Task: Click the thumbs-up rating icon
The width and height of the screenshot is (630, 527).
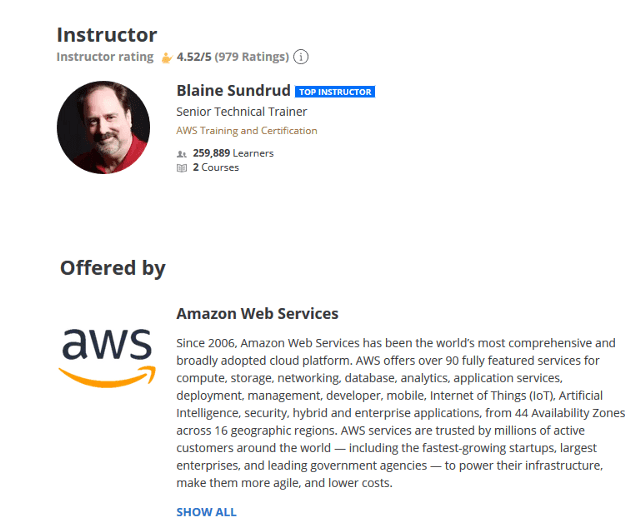Action: coord(167,57)
